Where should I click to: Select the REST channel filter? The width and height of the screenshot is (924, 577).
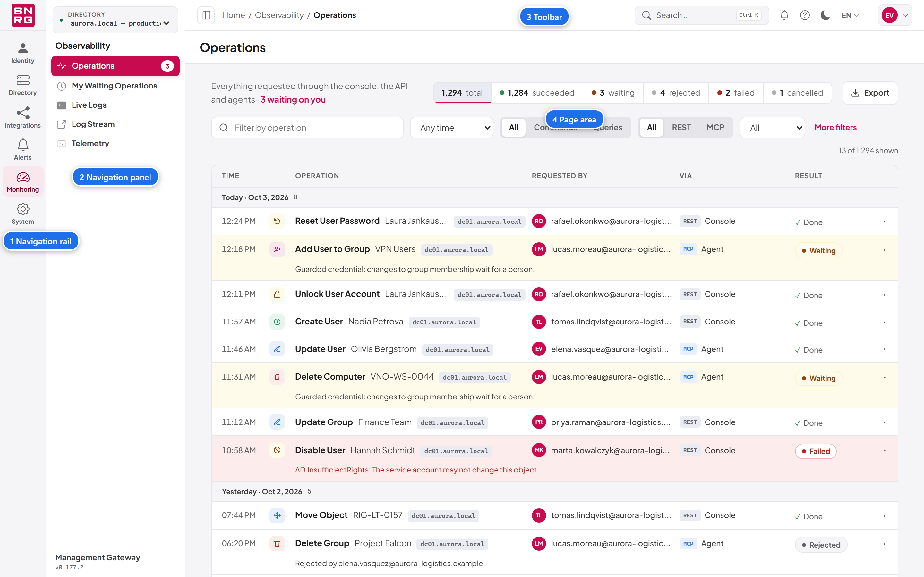tap(681, 128)
